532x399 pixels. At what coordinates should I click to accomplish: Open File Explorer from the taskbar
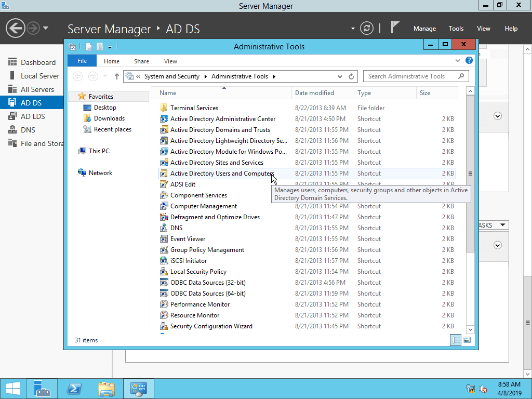pyautogui.click(x=107, y=389)
